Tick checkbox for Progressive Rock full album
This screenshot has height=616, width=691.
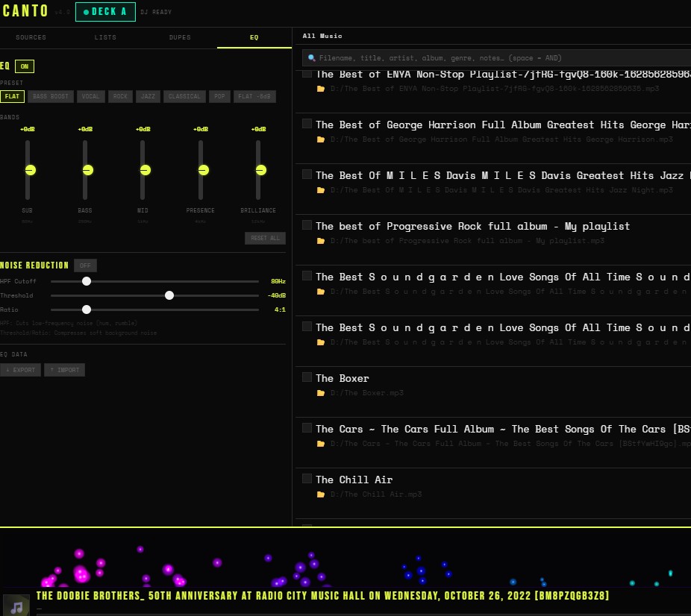[307, 225]
